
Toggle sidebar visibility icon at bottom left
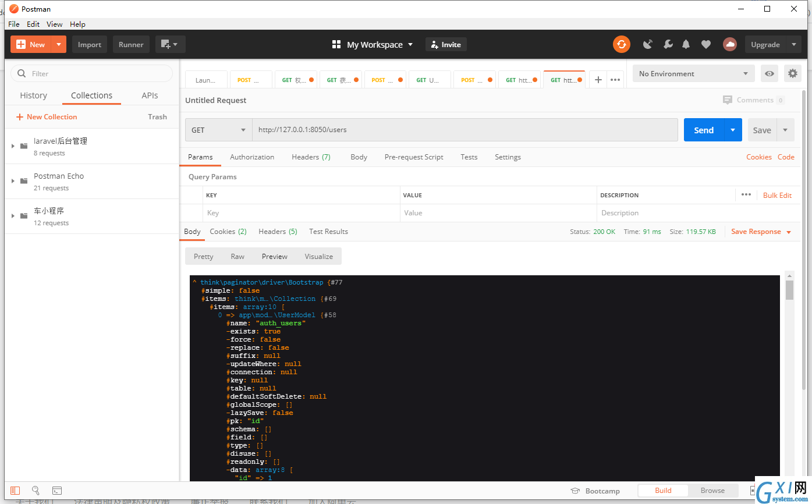(15, 491)
